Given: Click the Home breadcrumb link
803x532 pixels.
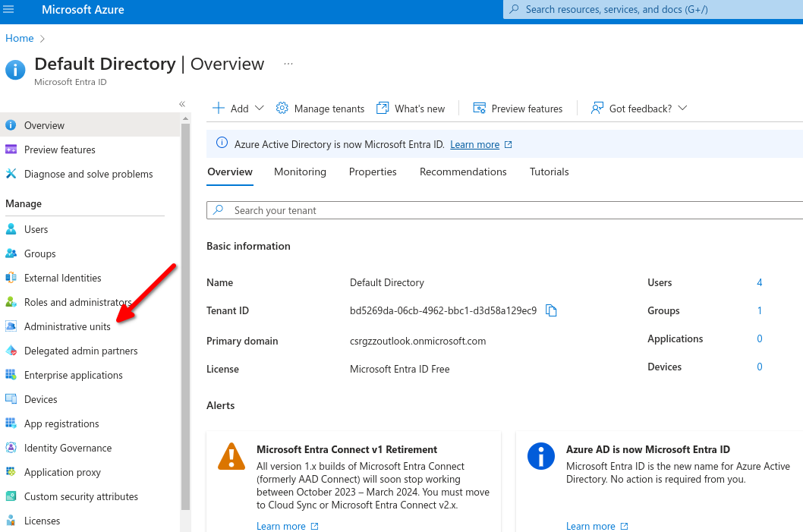Looking at the screenshot, I should coord(20,38).
